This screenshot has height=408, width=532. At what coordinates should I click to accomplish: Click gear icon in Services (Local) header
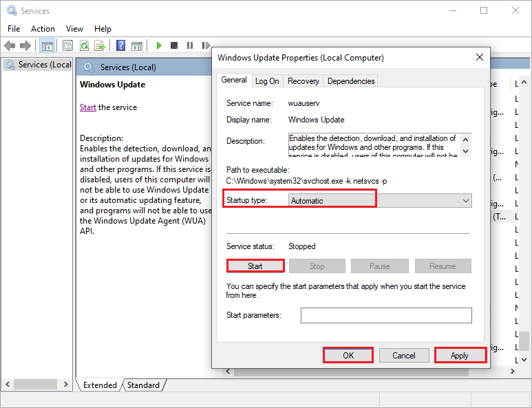point(89,67)
